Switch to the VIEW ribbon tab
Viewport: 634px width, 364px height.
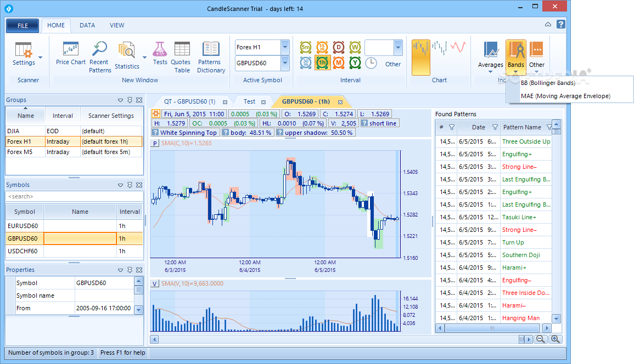pyautogui.click(x=117, y=25)
